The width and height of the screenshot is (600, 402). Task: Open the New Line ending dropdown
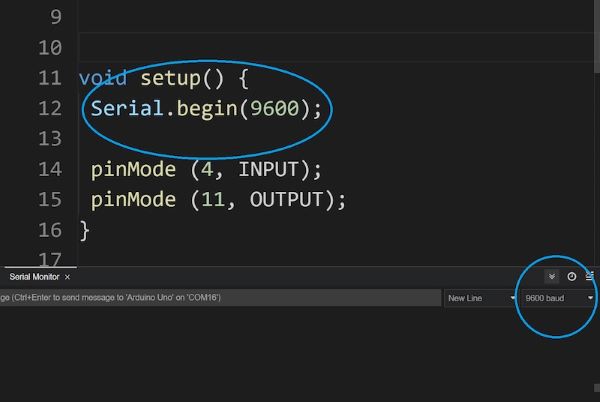pyautogui.click(x=481, y=298)
